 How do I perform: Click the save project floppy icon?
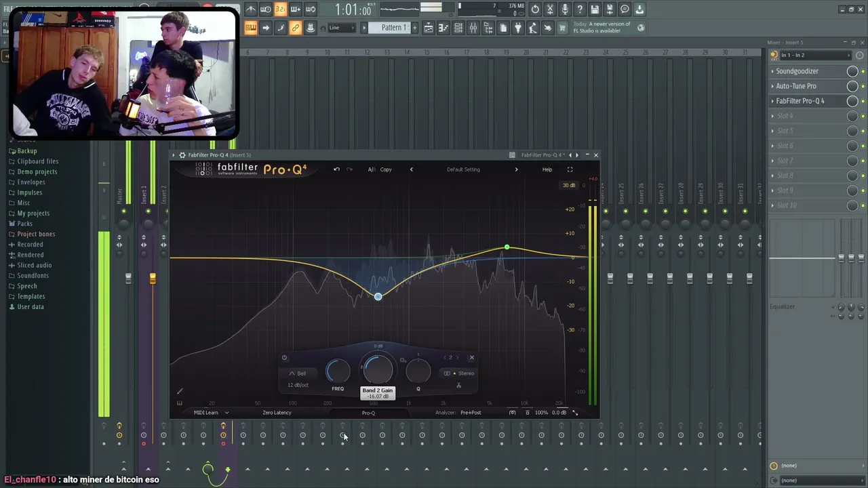[x=595, y=9]
